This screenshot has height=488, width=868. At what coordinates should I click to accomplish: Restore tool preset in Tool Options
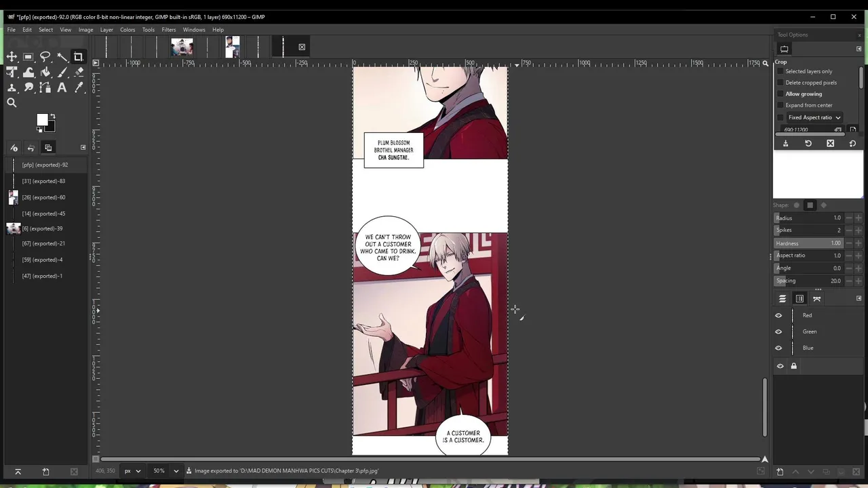(x=808, y=144)
